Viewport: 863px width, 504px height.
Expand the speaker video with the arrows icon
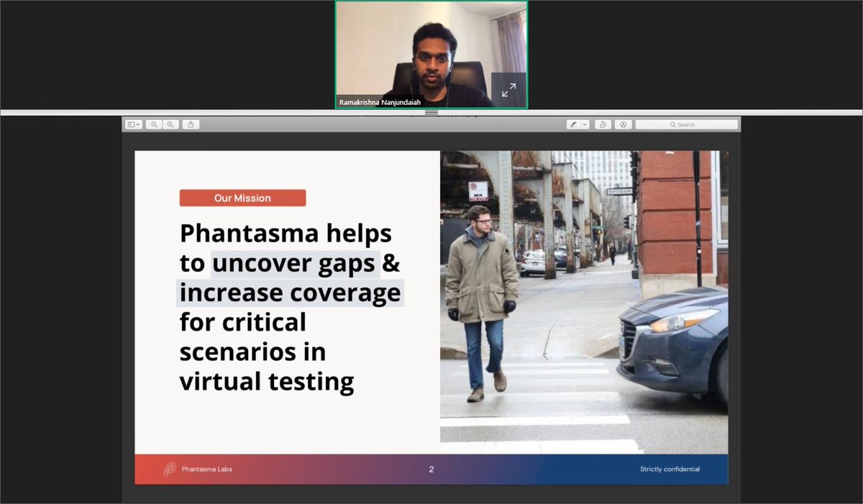point(508,90)
